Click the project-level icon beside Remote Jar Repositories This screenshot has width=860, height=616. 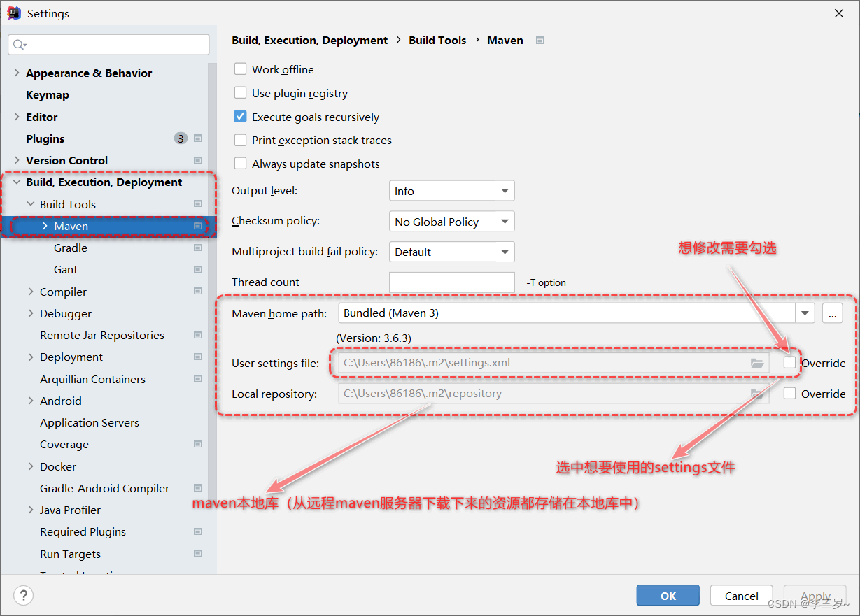pos(197,335)
